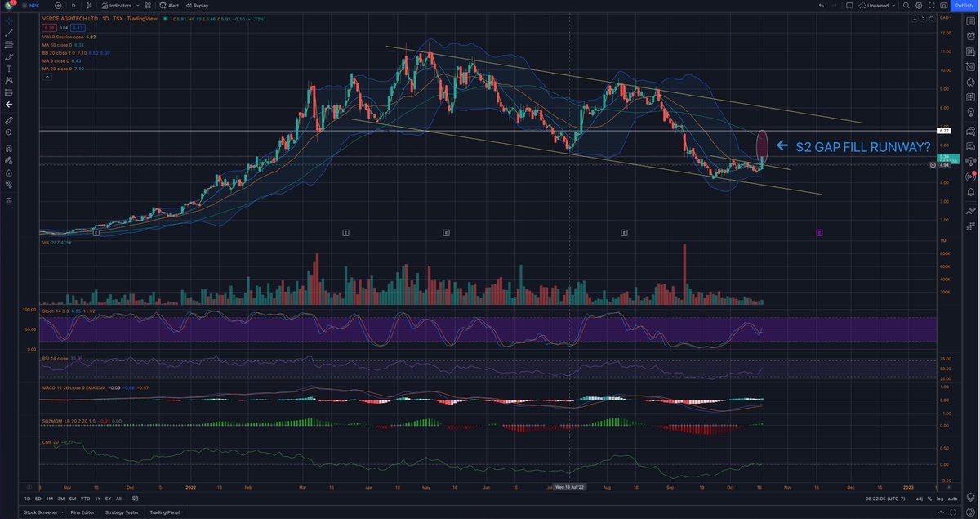Screen dimensions: 980x519
Task: Create a new Alert
Action: tap(169, 6)
